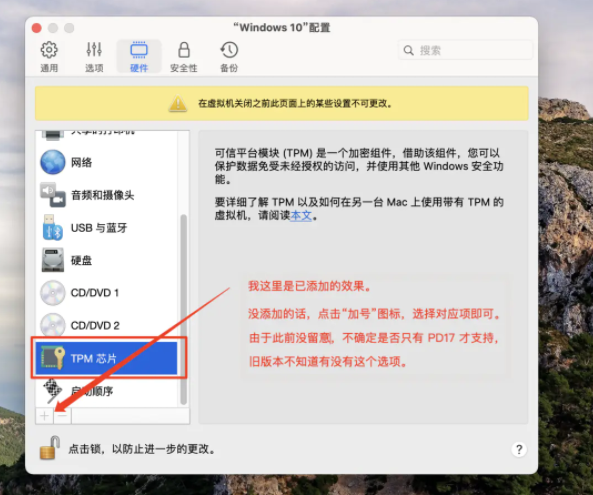The height and width of the screenshot is (495, 593).
Task: Switch to the 备份 backup tab
Action: pyautogui.click(x=229, y=57)
